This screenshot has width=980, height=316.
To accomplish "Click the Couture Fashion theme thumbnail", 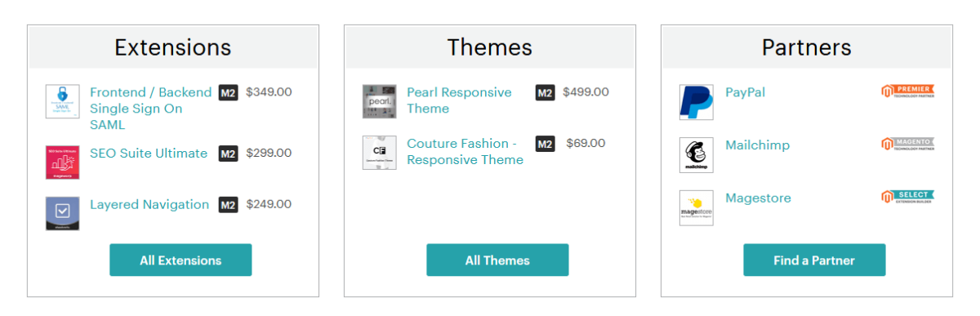I will [380, 153].
